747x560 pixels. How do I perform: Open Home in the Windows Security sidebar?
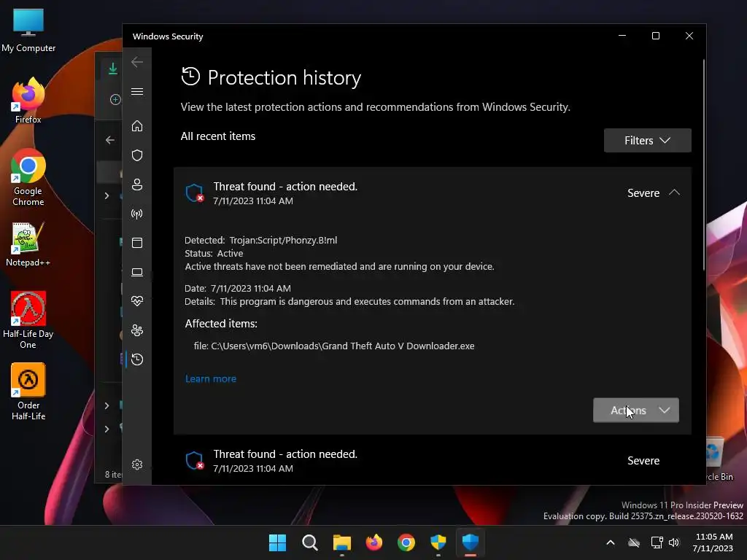click(x=137, y=126)
